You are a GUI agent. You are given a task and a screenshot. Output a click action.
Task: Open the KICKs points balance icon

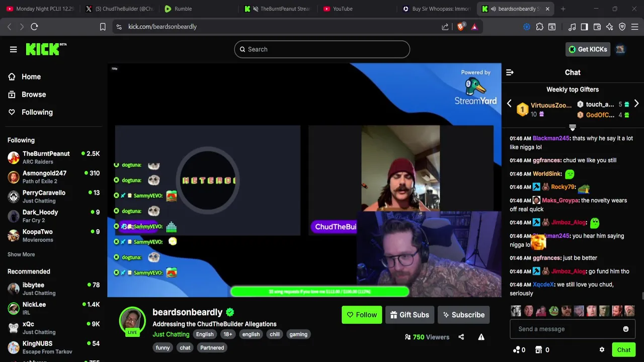[x=516, y=350]
